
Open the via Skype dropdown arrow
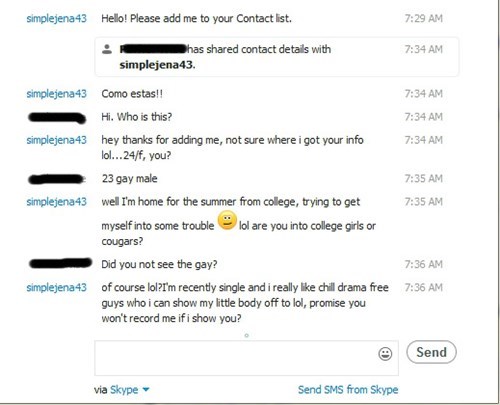[146, 389]
